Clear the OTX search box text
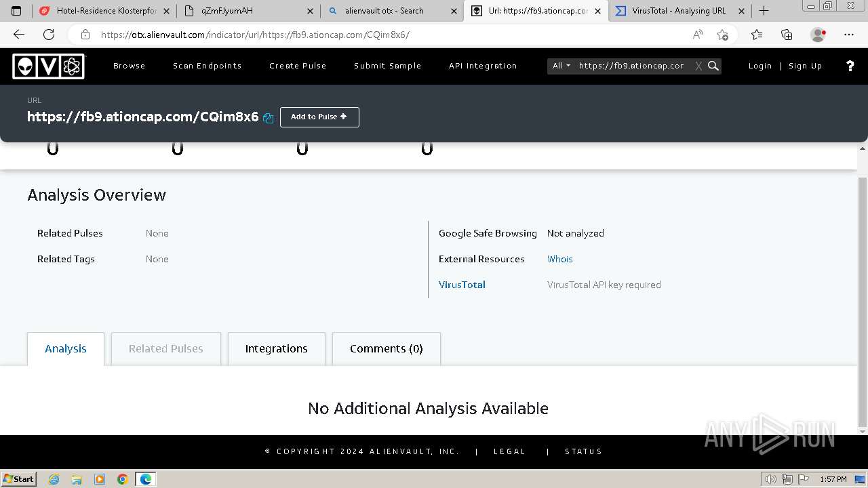Viewport: 868px width, 488px height. [x=698, y=66]
